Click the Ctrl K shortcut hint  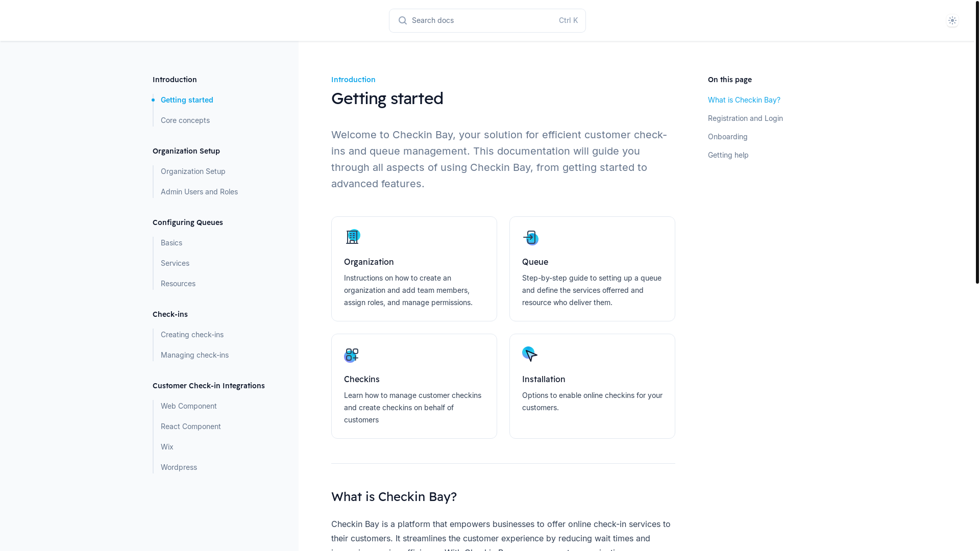coord(568,20)
